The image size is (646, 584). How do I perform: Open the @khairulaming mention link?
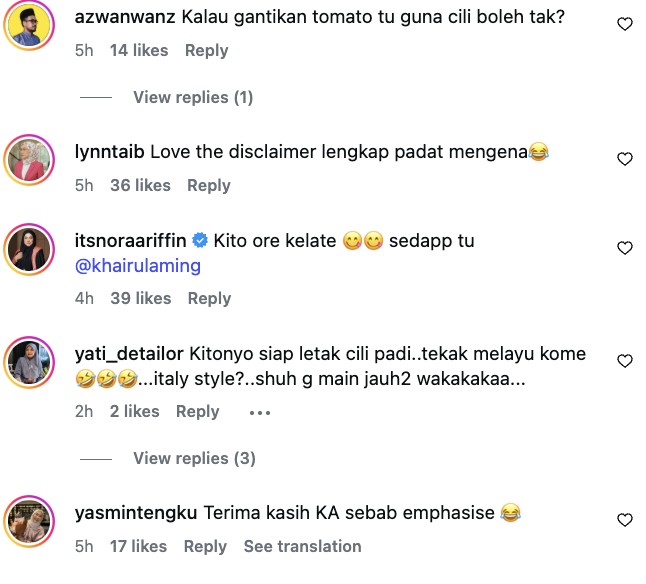[138, 266]
